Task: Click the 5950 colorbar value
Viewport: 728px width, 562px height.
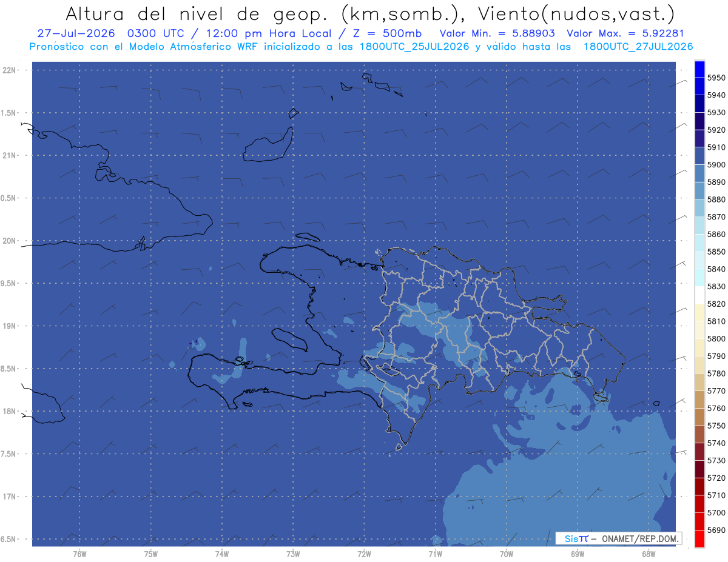Action: (x=716, y=78)
